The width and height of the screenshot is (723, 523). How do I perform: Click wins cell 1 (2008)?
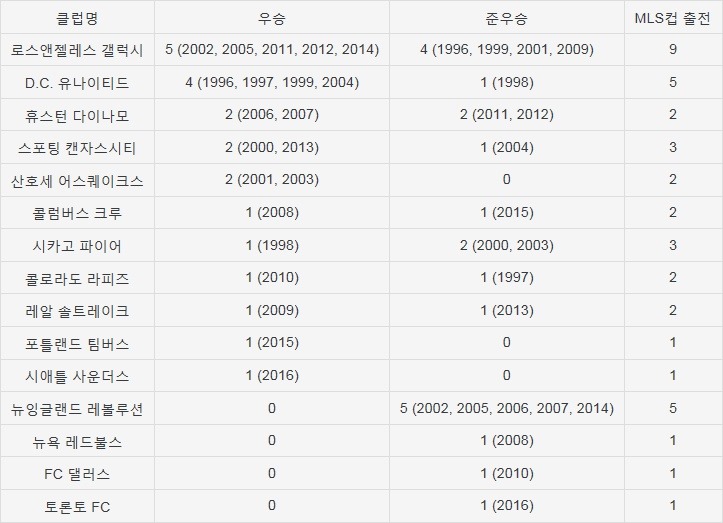[272, 213]
